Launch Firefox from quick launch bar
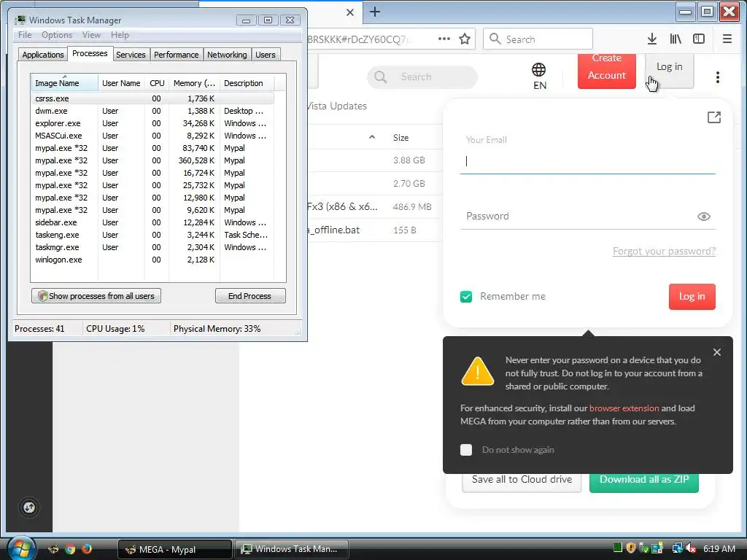Viewport: 747px width, 560px height. [86, 549]
